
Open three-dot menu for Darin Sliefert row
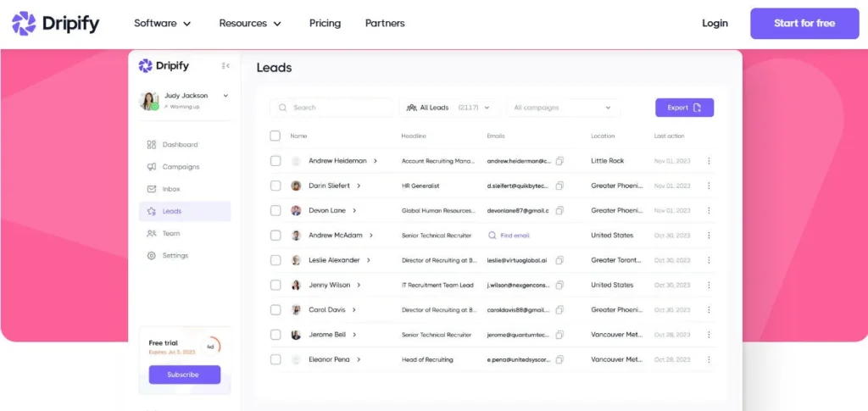(709, 186)
